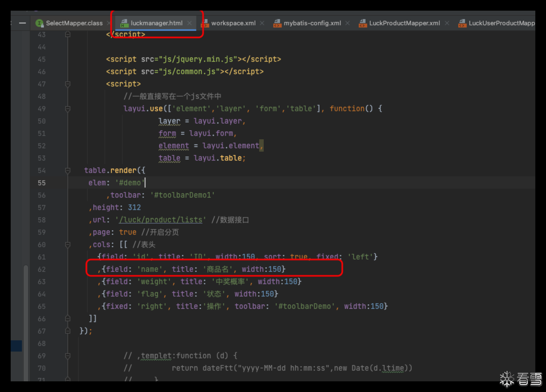Image resolution: width=546 pixels, height=392 pixels.
Task: Click the '#toolbarDemo' value at line 65
Action: pyautogui.click(x=305, y=306)
